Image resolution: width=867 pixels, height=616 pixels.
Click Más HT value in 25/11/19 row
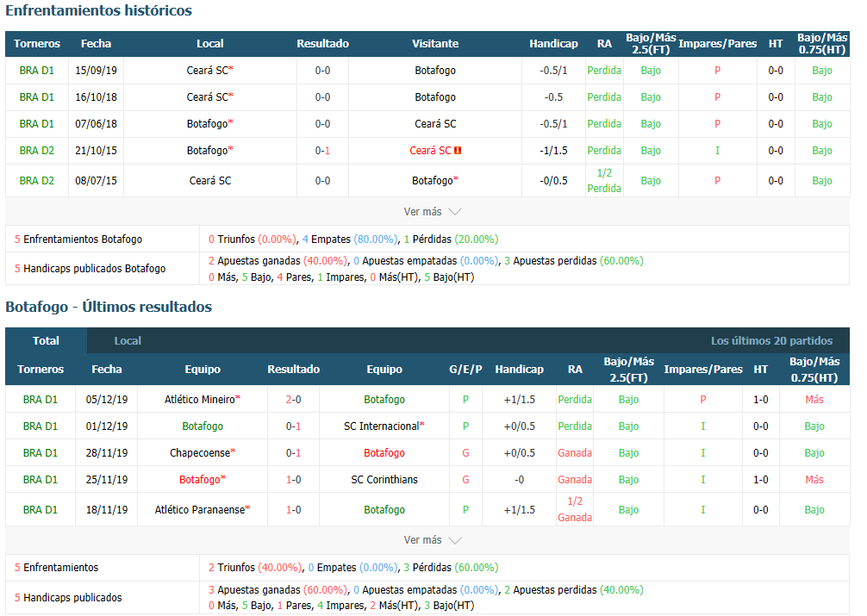pyautogui.click(x=814, y=479)
